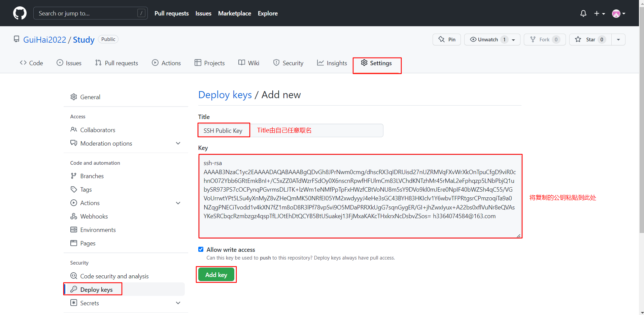This screenshot has width=644, height=315.
Task: Click the Code tab angle-brackets icon
Action: pos(23,63)
